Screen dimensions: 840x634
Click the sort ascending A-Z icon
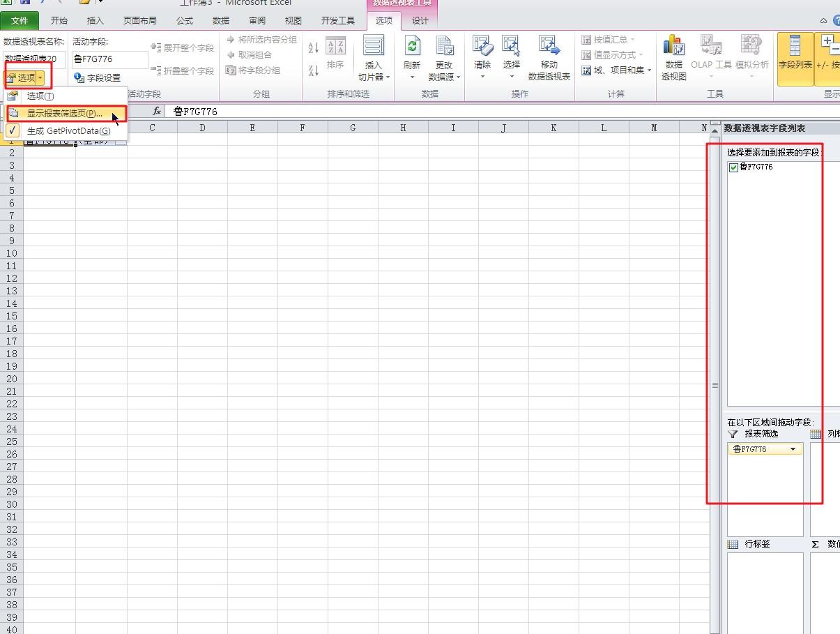point(314,47)
